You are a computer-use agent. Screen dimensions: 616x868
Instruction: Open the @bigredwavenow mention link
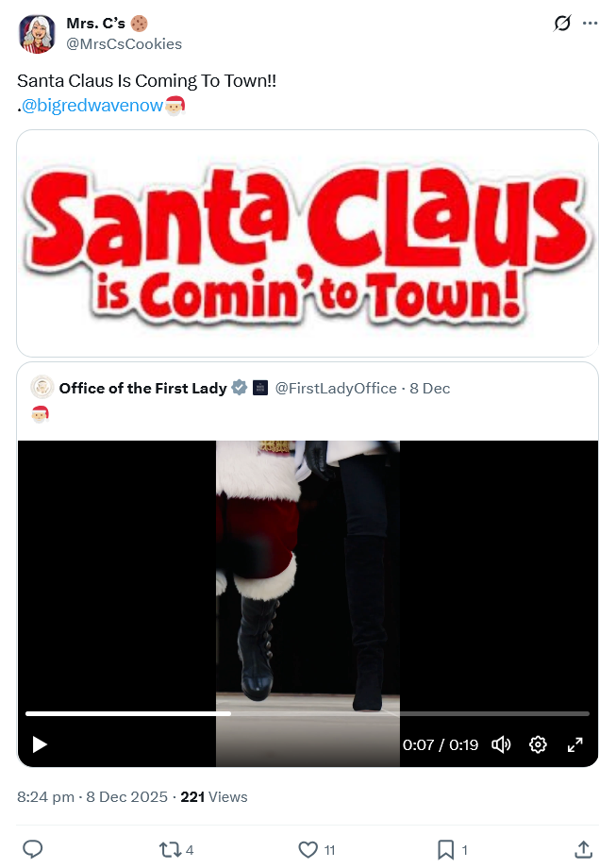pos(92,105)
